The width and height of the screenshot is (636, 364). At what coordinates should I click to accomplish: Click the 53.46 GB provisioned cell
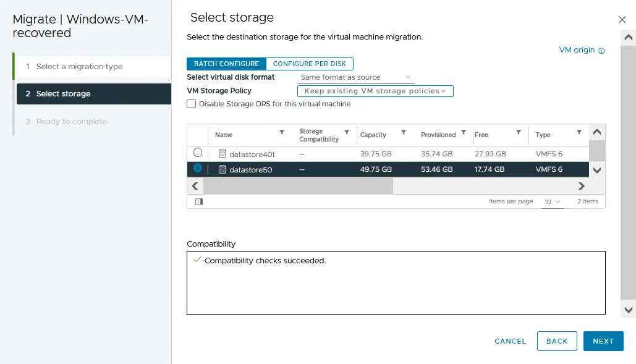pos(437,169)
